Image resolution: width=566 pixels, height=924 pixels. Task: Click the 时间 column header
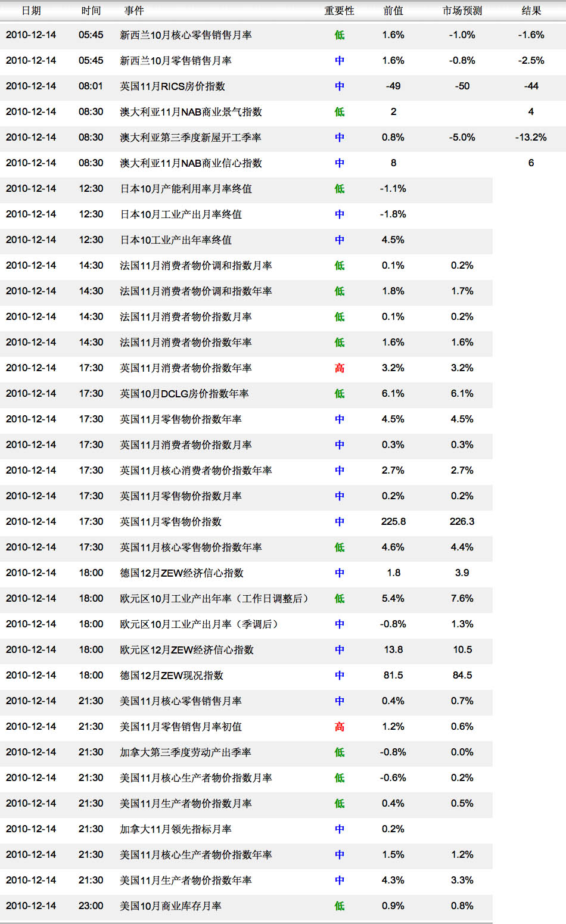click(91, 11)
